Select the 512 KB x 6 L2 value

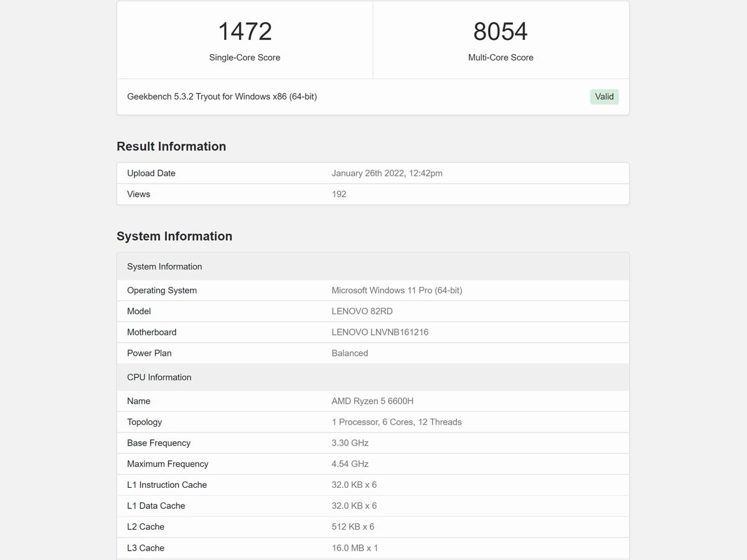(353, 526)
